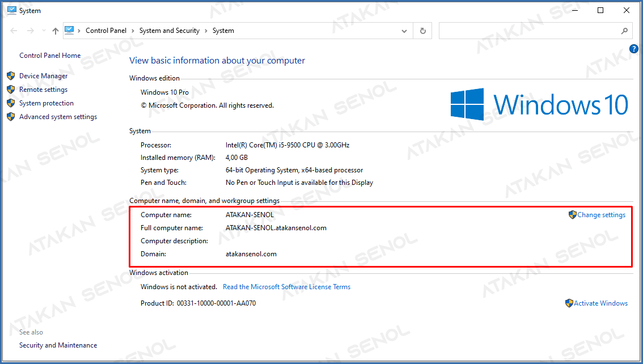
Task: Click the 'View basic information about your computer' heading
Action: [217, 61]
